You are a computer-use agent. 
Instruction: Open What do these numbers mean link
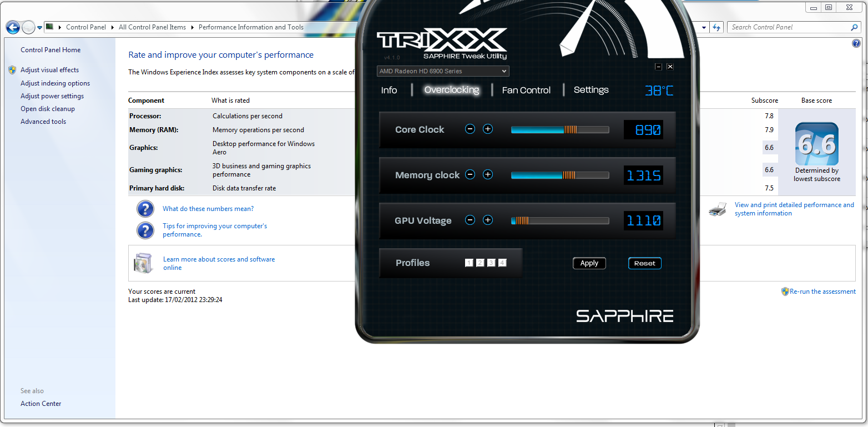click(208, 209)
